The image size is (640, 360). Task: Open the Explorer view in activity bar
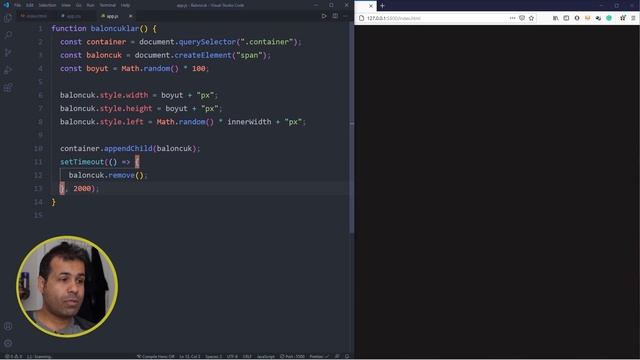pyautogui.click(x=8, y=18)
